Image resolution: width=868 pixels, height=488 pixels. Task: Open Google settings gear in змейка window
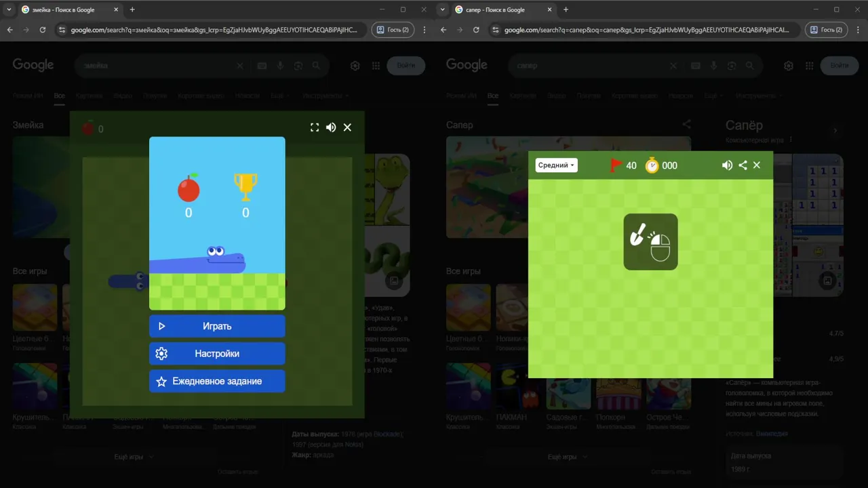pos(355,66)
